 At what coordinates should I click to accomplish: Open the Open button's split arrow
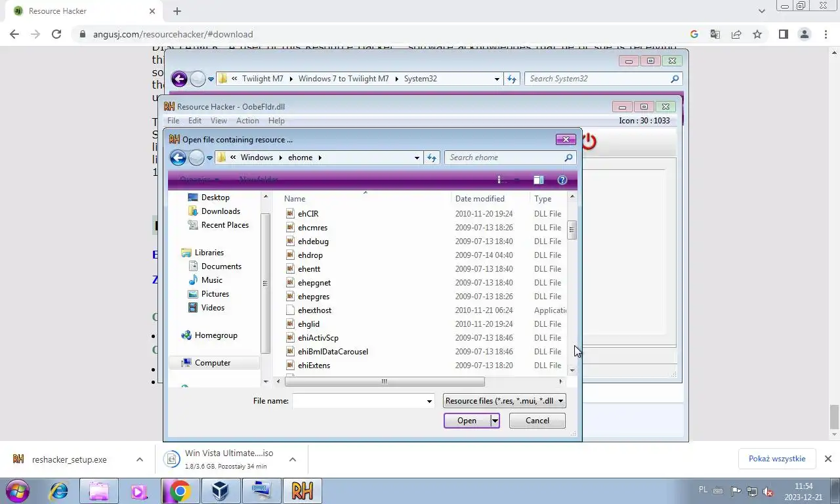point(495,421)
